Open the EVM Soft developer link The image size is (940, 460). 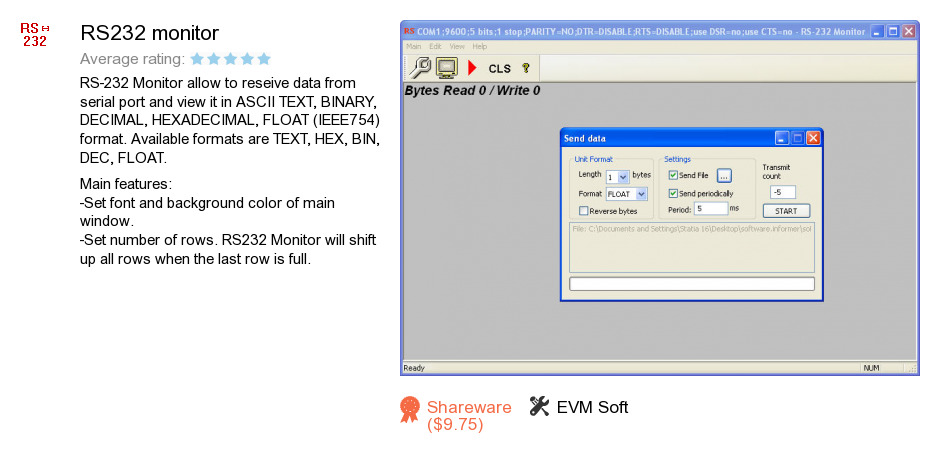pos(592,407)
